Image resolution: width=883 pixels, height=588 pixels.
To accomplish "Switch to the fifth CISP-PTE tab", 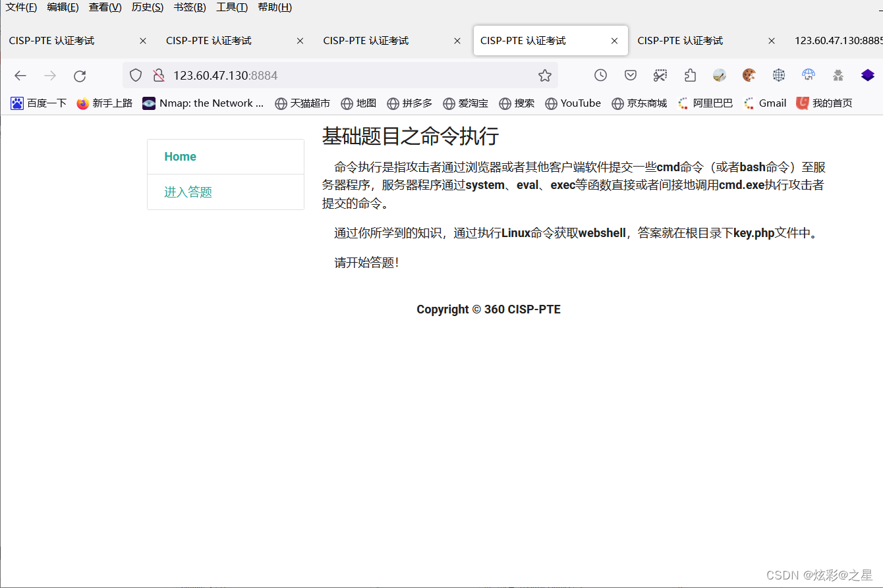I will (x=679, y=40).
